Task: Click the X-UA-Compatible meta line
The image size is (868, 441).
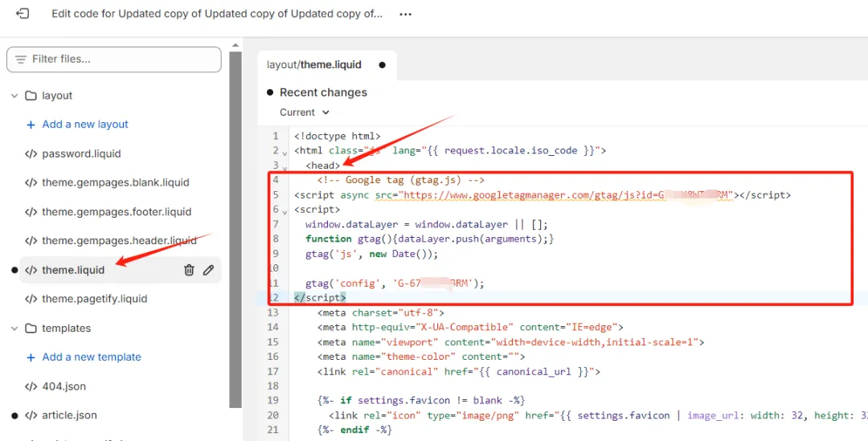Action: point(470,327)
